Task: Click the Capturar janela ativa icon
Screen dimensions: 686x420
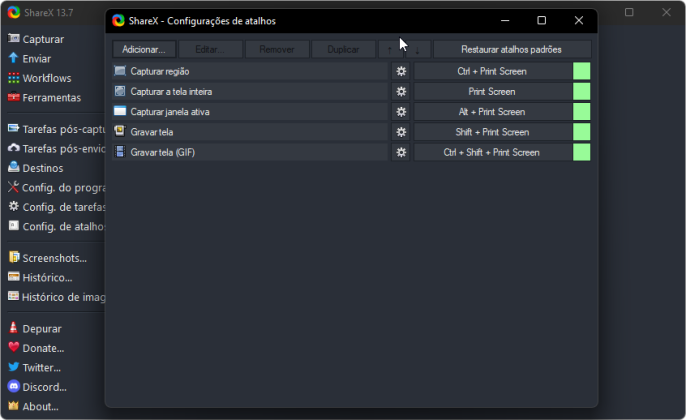Action: pyautogui.click(x=120, y=111)
